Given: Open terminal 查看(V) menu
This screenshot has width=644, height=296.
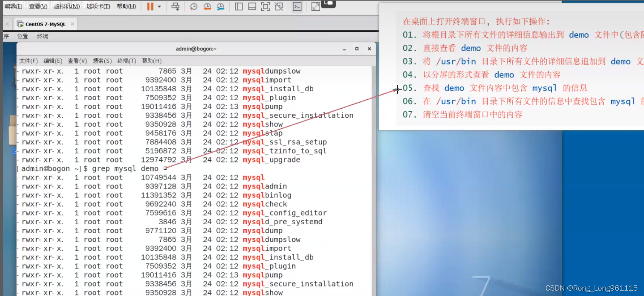Looking at the screenshot, I should click(x=77, y=61).
